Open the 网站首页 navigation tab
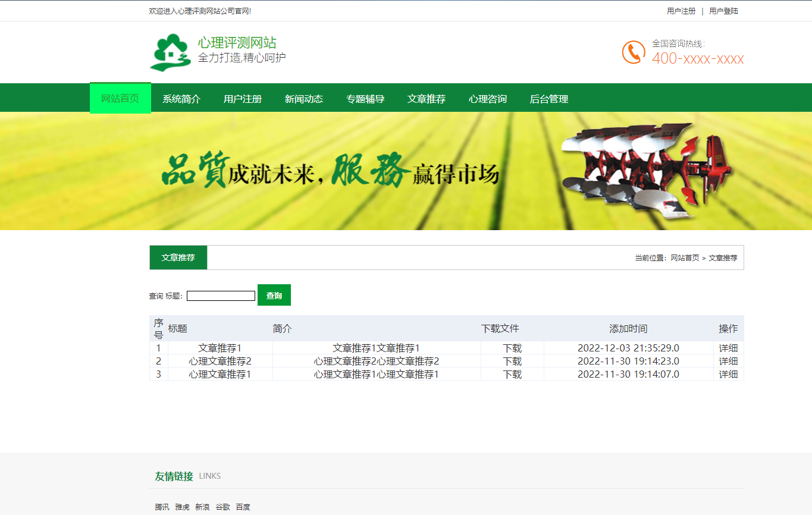 click(x=120, y=98)
